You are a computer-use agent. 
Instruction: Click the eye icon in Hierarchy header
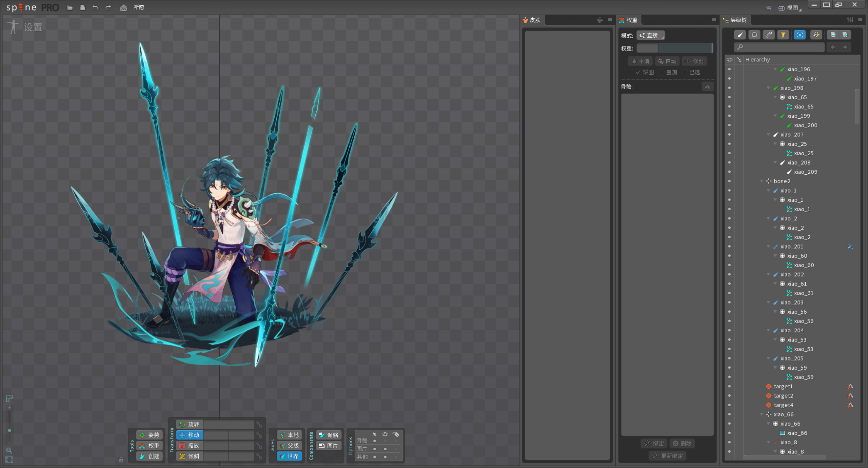point(730,60)
